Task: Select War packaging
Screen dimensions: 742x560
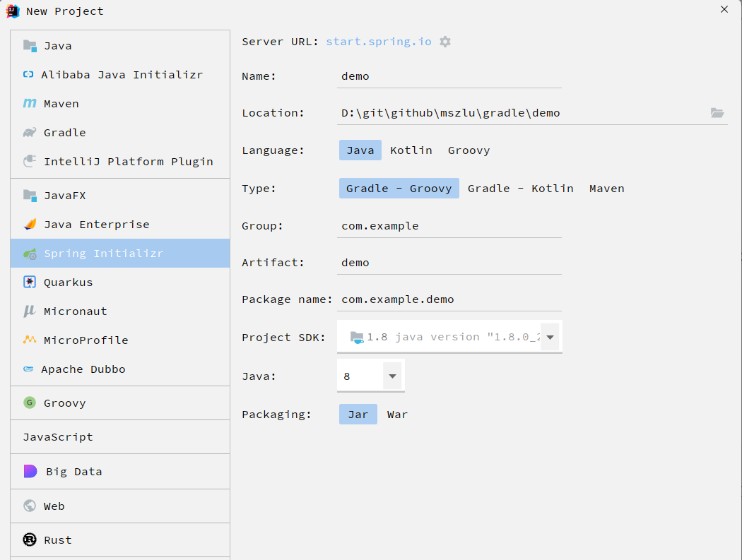Action: click(x=397, y=415)
